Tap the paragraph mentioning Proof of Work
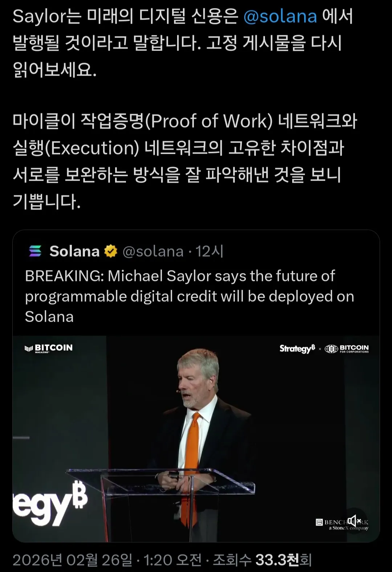Screen dimensions: 392x572 pyautogui.click(x=185, y=161)
